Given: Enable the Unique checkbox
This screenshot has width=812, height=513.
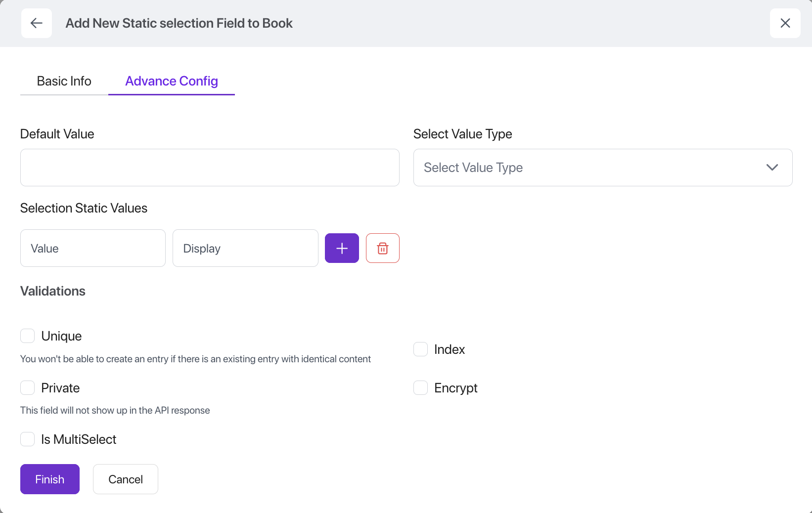Looking at the screenshot, I should (x=28, y=336).
